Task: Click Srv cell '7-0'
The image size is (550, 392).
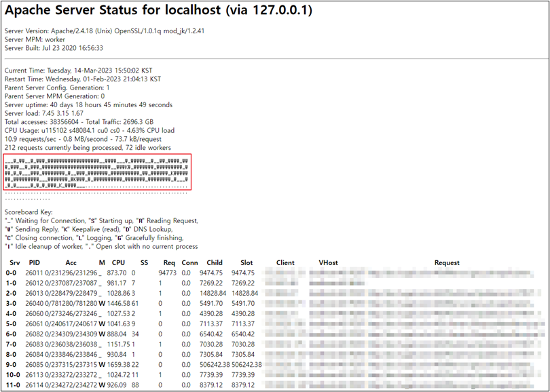Action: click(11, 345)
